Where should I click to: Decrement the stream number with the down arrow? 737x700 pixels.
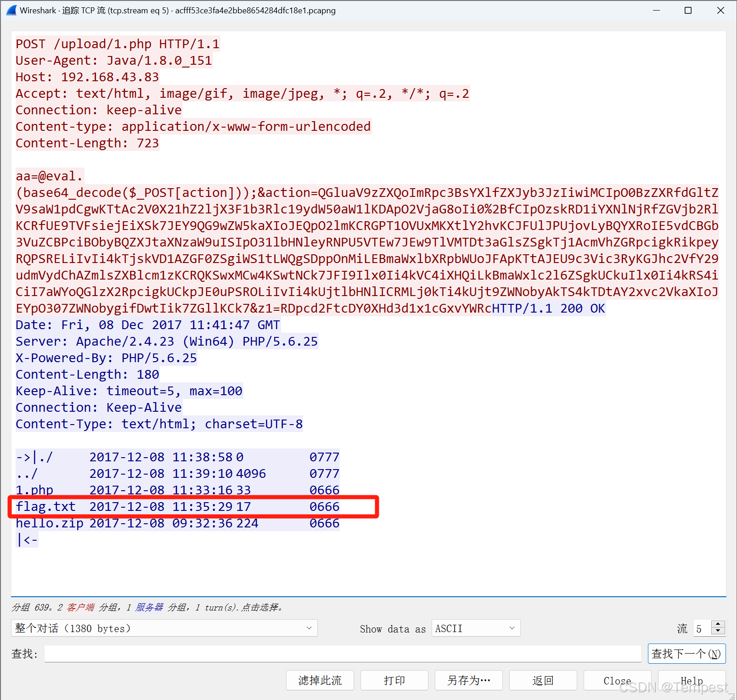[717, 632]
